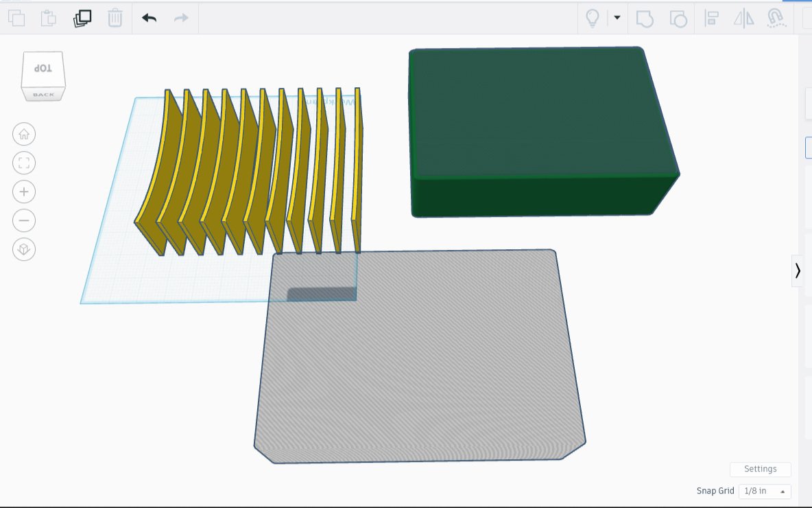The width and height of the screenshot is (812, 508).
Task: Click the Home view button
Action: point(24,135)
